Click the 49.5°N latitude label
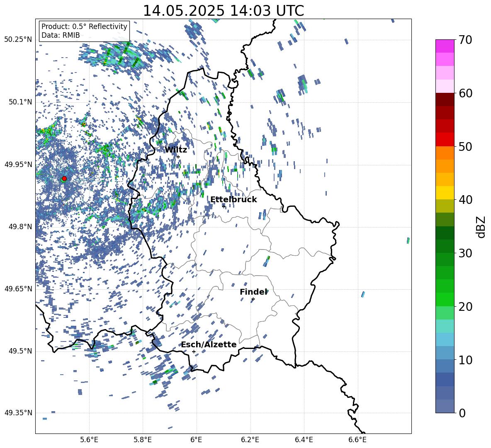This screenshot has height=448, width=491. click(x=20, y=351)
